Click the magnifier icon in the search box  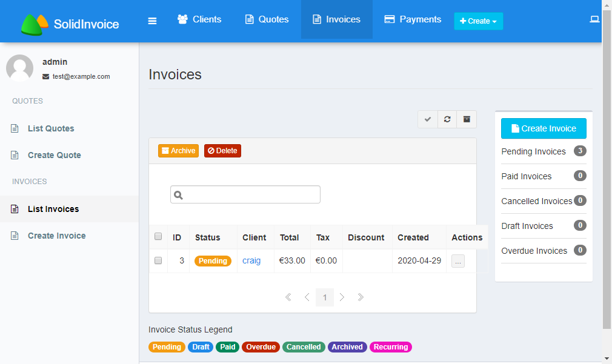178,194
